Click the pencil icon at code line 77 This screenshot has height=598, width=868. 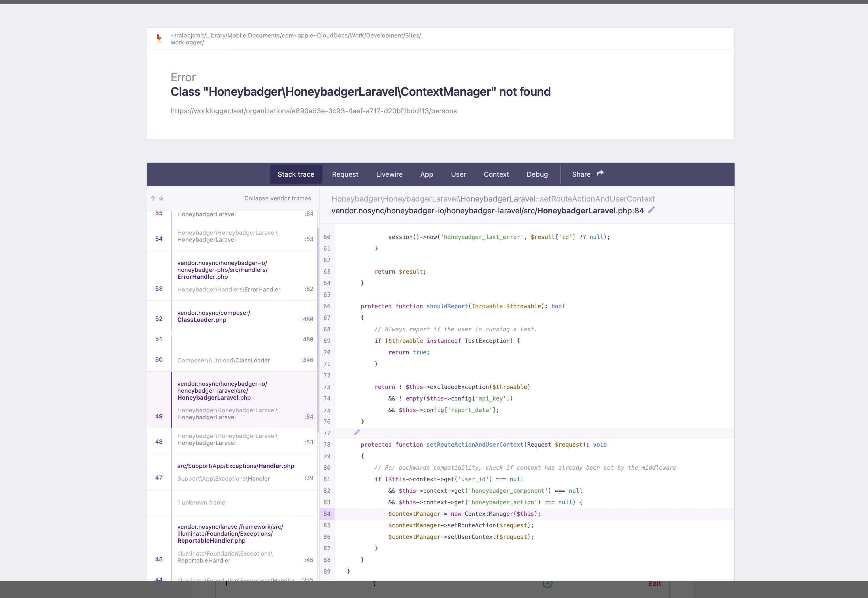(357, 432)
